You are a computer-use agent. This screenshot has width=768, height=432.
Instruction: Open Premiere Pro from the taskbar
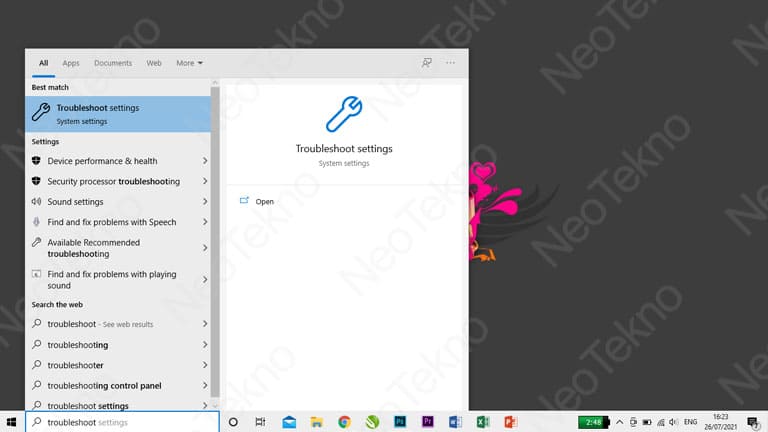coord(427,422)
